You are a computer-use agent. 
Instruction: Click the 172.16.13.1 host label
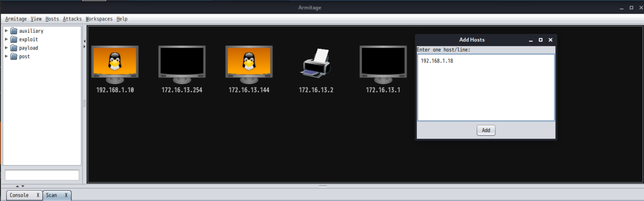(383, 90)
